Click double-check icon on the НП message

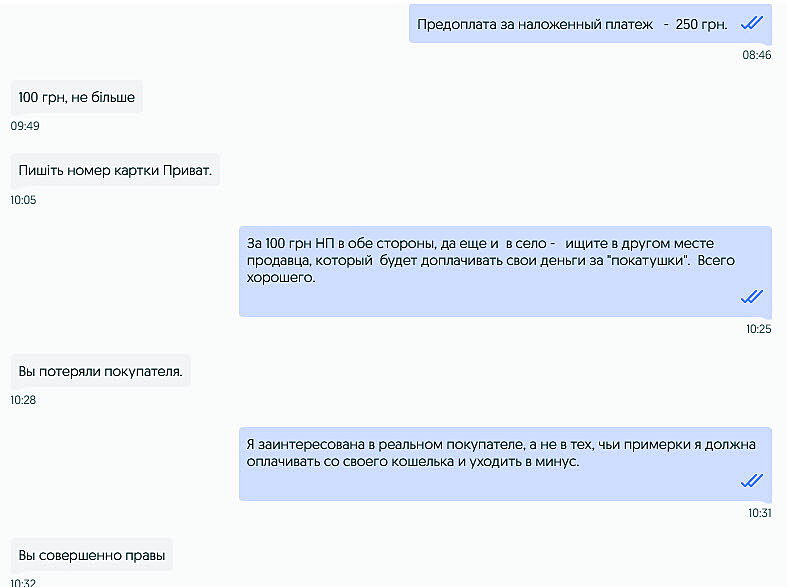(751, 296)
